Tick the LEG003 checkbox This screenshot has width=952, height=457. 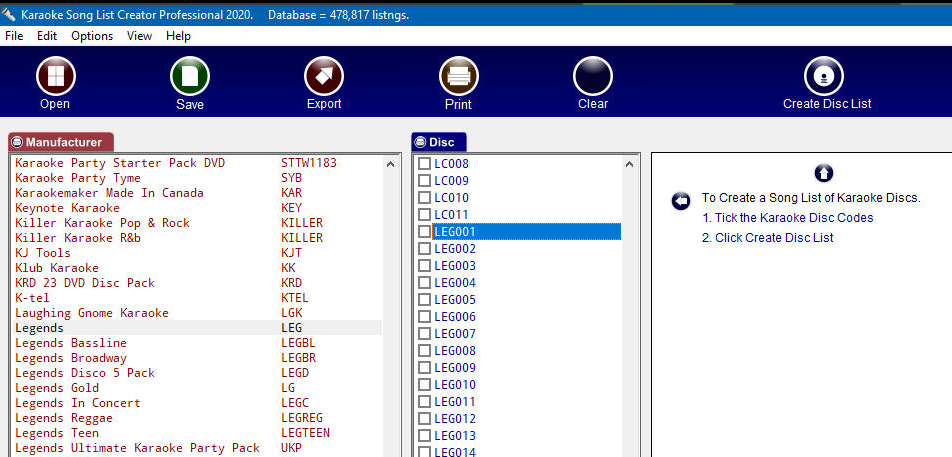point(424,266)
